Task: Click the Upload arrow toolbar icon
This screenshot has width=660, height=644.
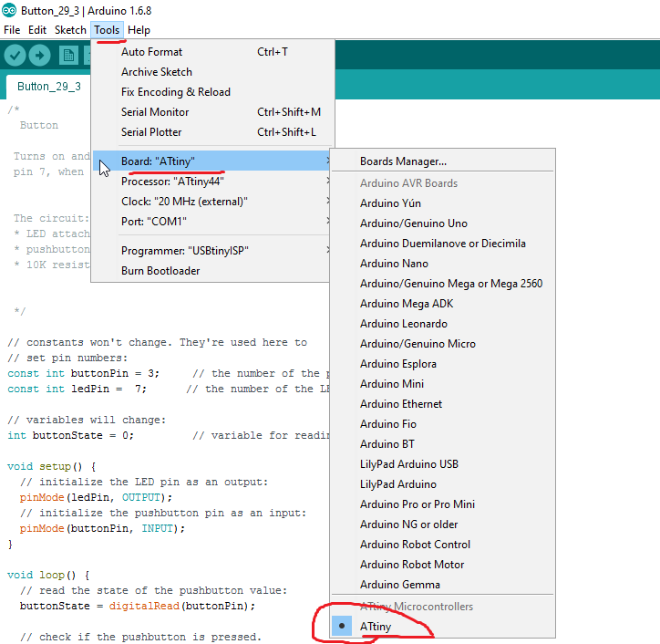Action: pyautogui.click(x=39, y=55)
